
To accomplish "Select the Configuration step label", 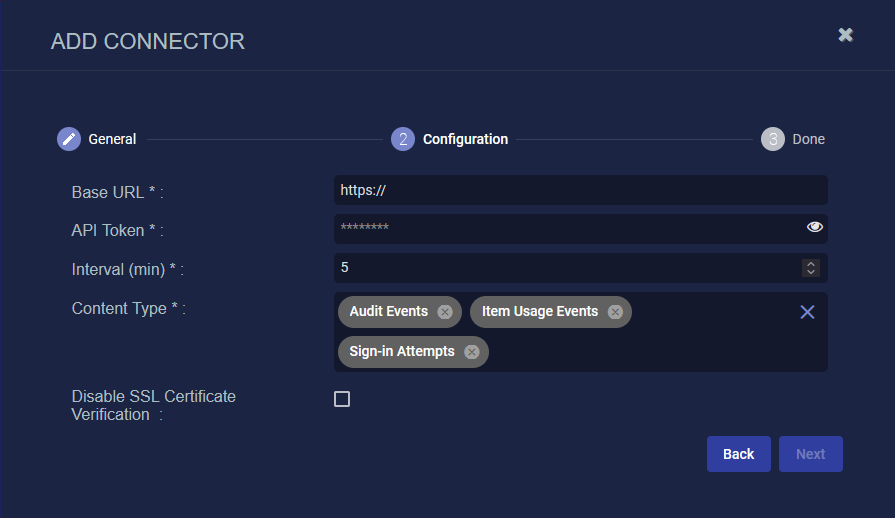I will point(465,139).
